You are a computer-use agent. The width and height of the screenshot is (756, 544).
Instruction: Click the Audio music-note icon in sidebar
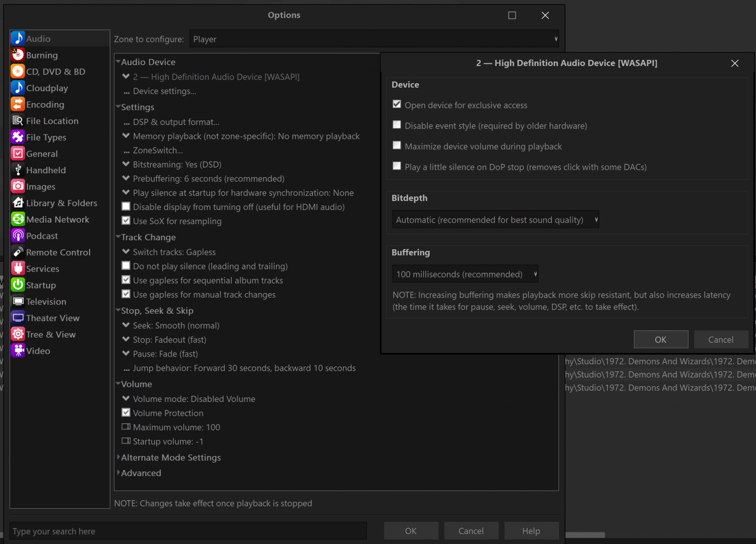(18, 38)
